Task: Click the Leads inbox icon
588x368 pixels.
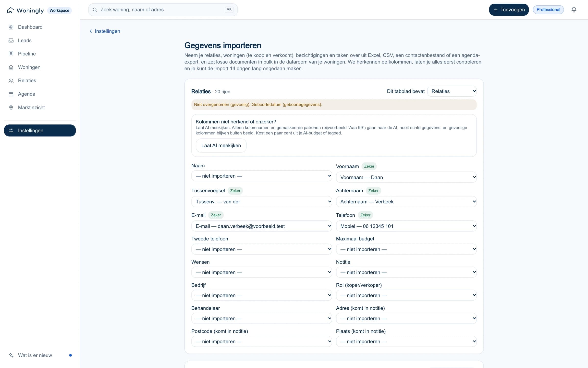Action: pyautogui.click(x=11, y=40)
